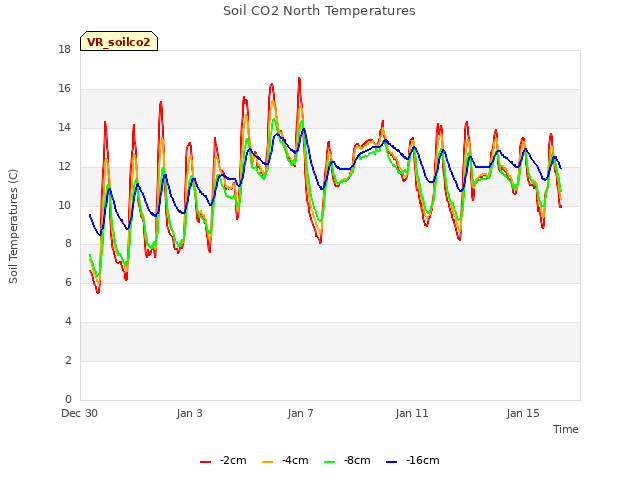
Task: Click the green -8cm legend swatch
Action: click(x=329, y=462)
